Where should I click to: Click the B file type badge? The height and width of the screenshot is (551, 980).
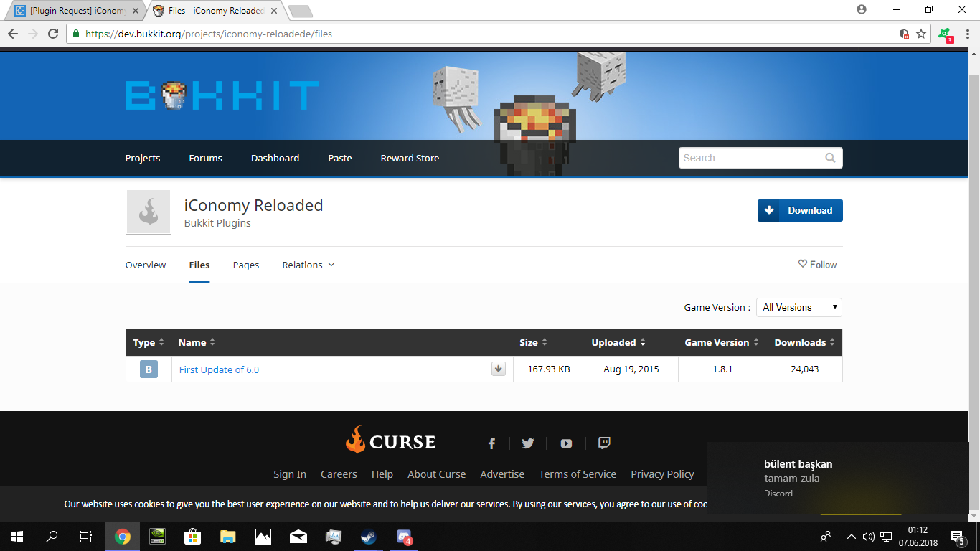[149, 369]
